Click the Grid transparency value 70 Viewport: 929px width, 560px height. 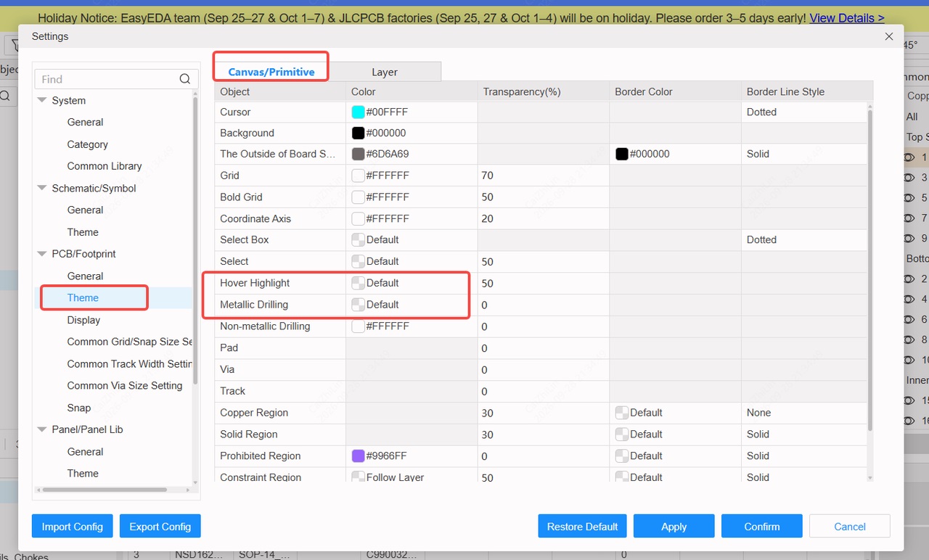pyautogui.click(x=487, y=176)
